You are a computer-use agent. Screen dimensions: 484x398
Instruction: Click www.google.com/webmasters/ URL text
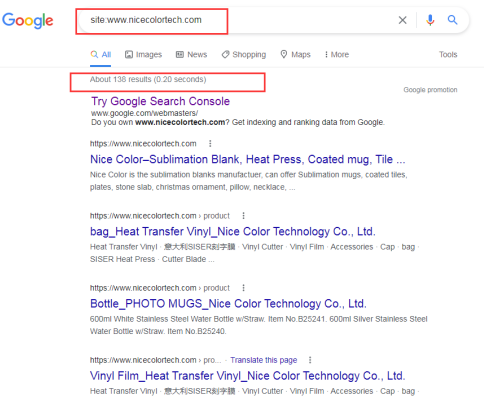(145, 113)
